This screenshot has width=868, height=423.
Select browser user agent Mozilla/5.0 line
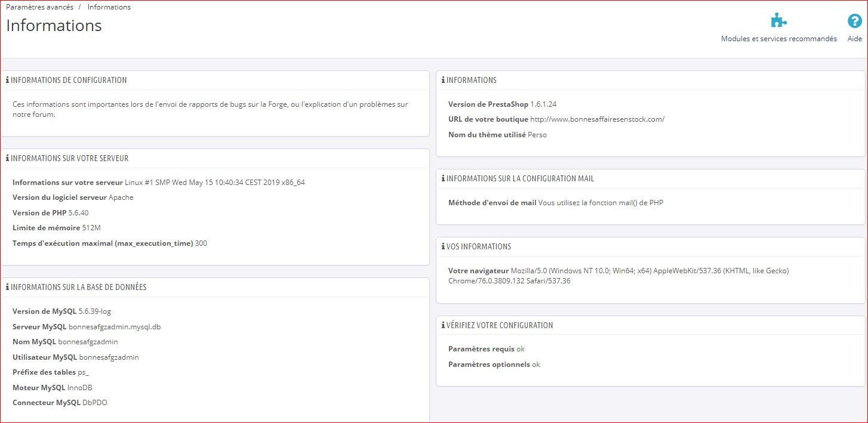650,271
